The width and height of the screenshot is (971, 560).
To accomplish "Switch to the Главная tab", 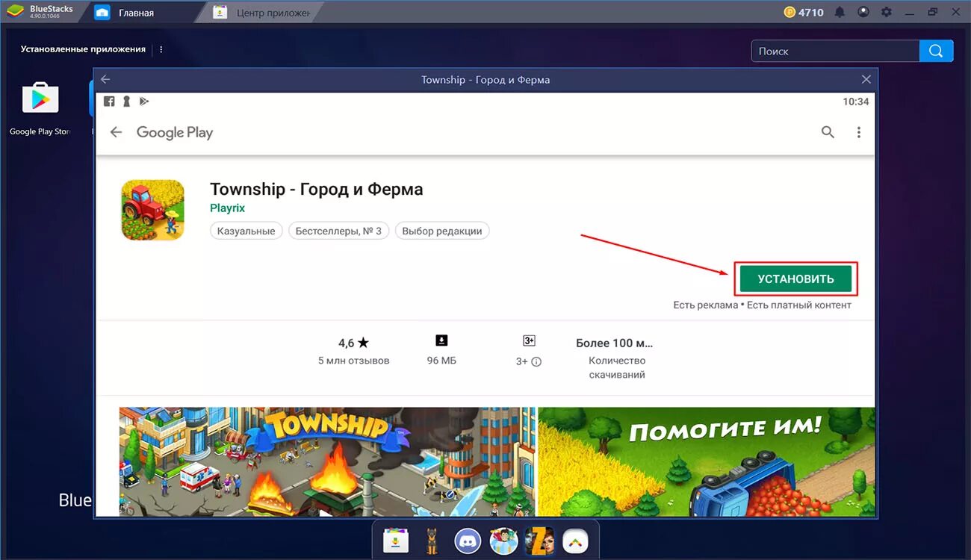I will point(136,13).
